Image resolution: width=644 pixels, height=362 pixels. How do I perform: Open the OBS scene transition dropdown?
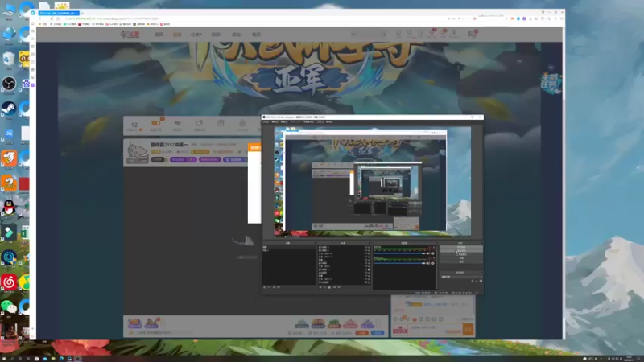pyautogui.click(x=460, y=277)
